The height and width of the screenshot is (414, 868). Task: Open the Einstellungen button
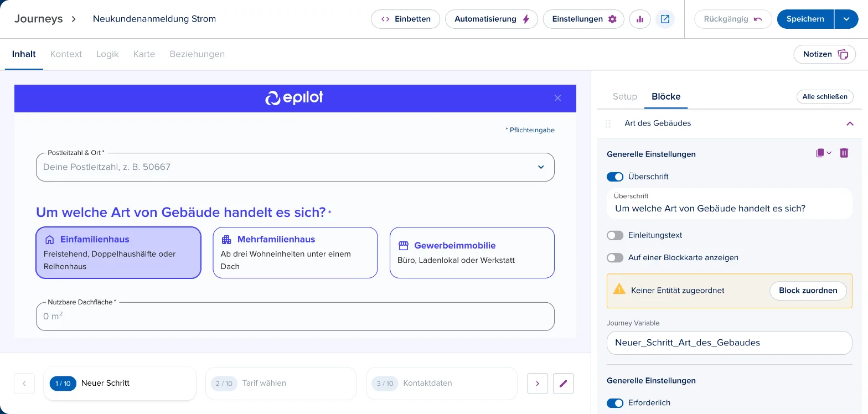[x=583, y=19]
